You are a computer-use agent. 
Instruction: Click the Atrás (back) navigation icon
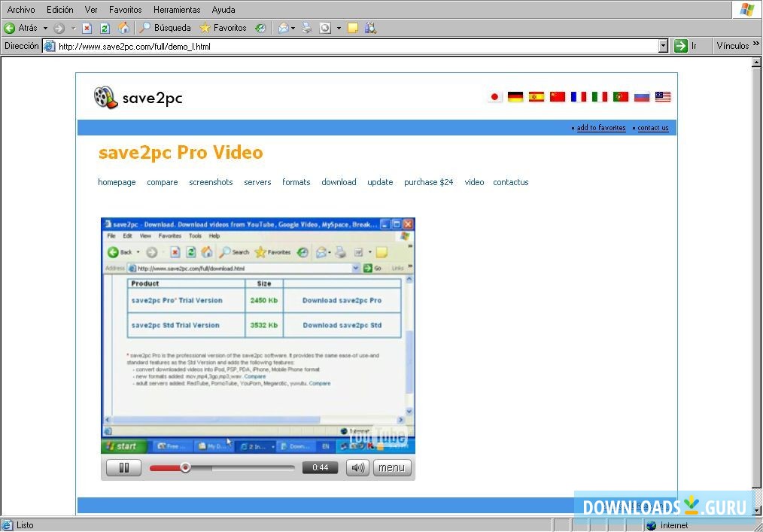pos(9,28)
